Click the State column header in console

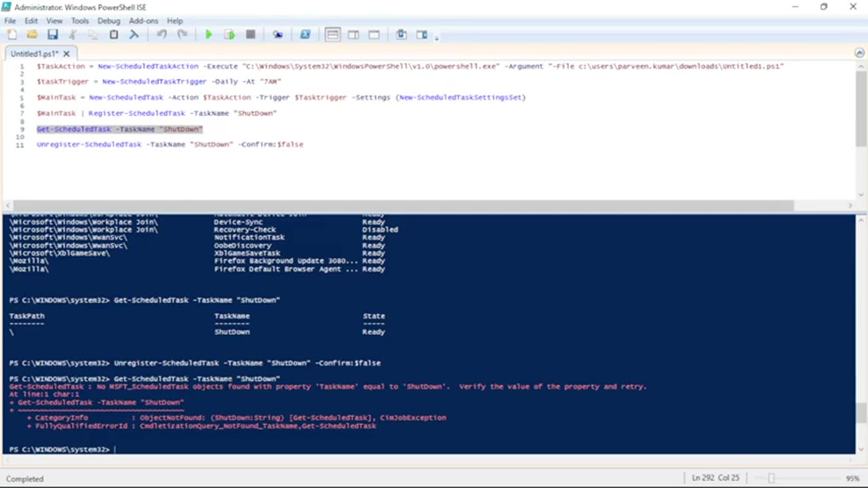click(x=374, y=316)
